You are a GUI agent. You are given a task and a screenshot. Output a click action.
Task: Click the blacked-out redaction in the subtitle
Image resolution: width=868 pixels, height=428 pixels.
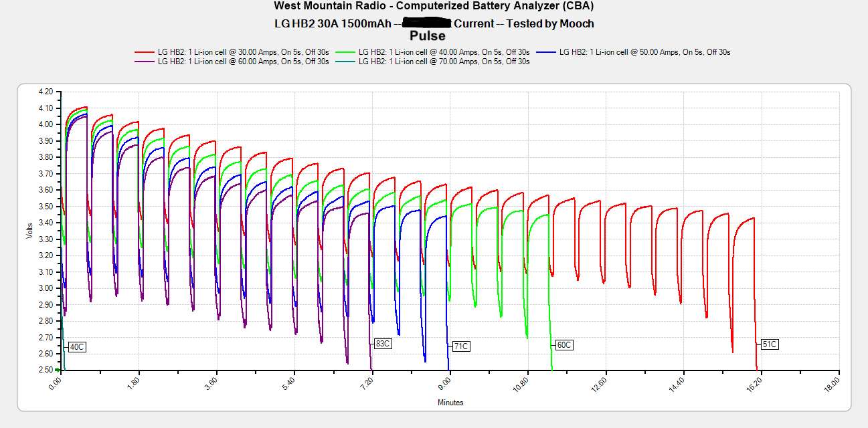click(x=423, y=23)
